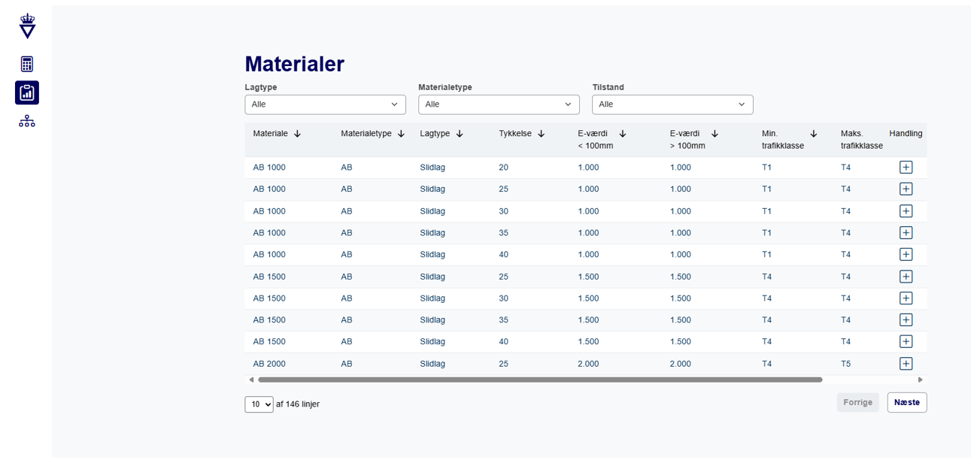980x466 pixels.
Task: Click plus icon for AB 2000 row
Action: tap(906, 364)
